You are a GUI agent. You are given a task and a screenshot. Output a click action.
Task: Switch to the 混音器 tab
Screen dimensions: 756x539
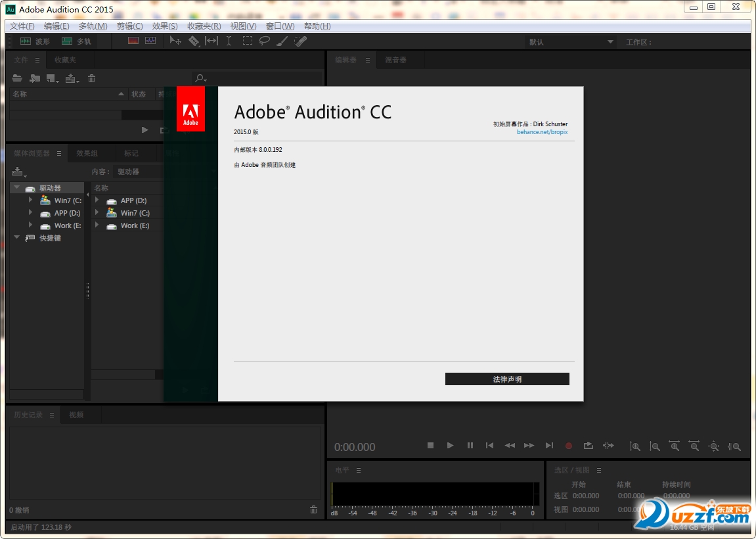coord(396,60)
